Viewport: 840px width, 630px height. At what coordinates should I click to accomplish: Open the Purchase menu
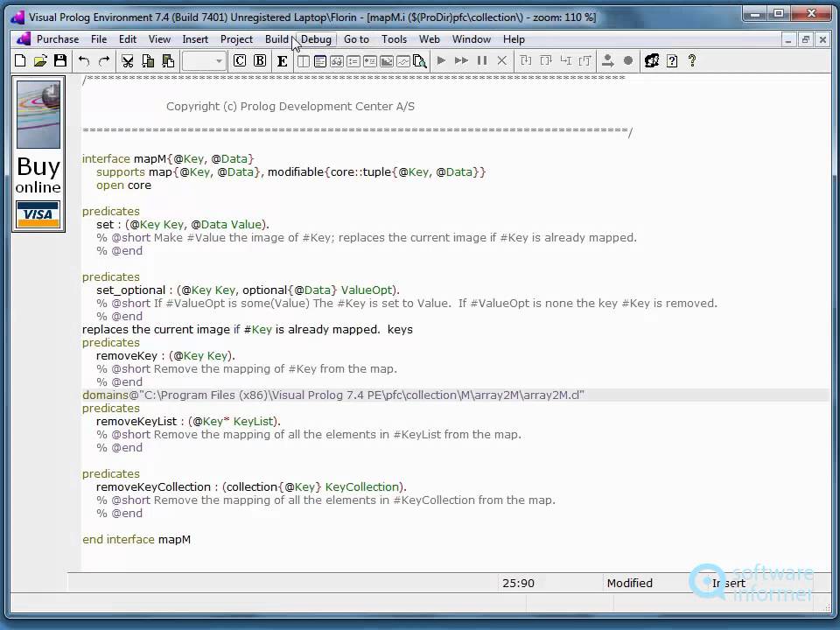tap(58, 39)
